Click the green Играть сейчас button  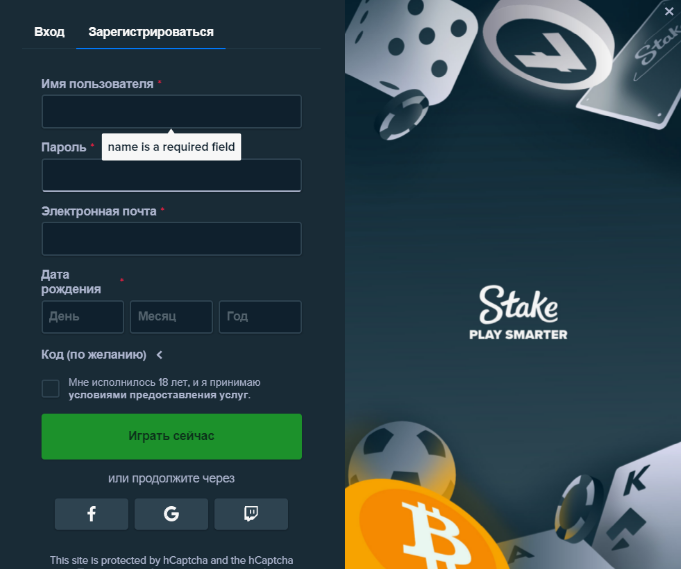tap(172, 436)
